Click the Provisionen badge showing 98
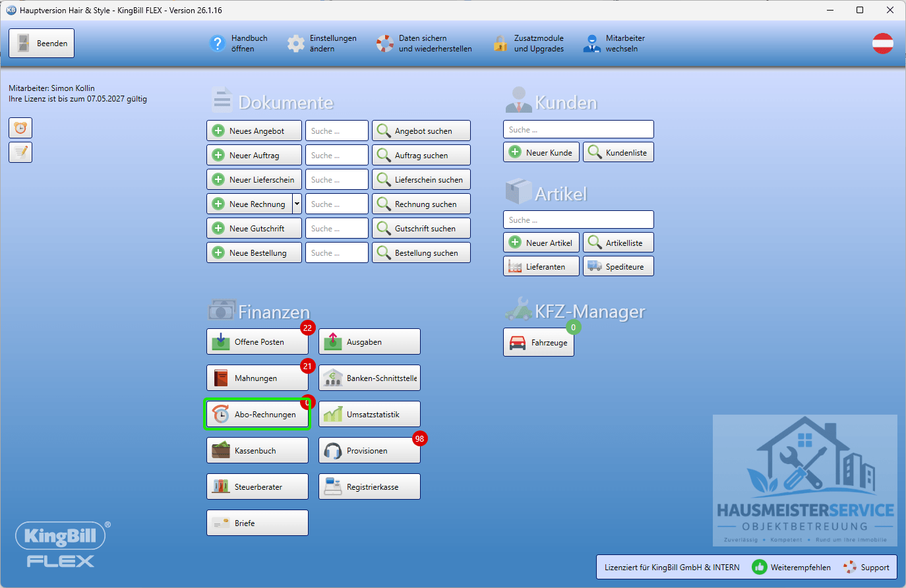 pos(419,438)
